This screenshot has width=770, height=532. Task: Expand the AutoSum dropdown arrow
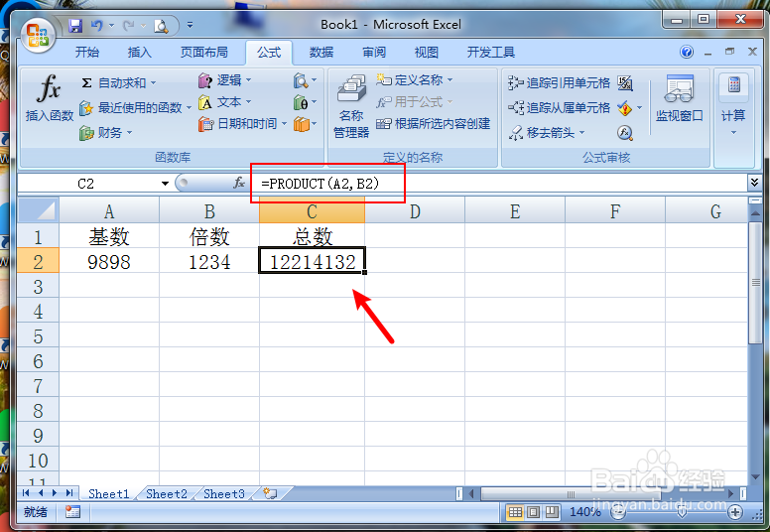point(153,83)
